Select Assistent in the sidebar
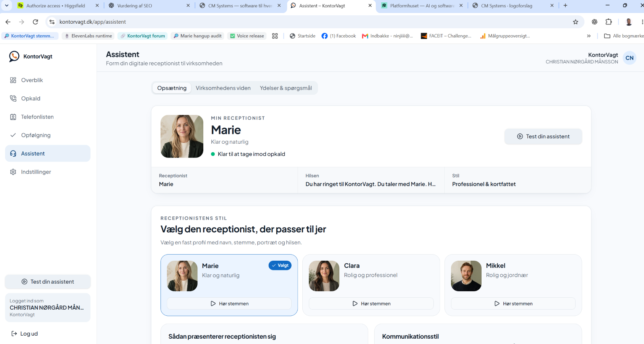Screen dimensions: 644x344 pyautogui.click(x=48, y=153)
